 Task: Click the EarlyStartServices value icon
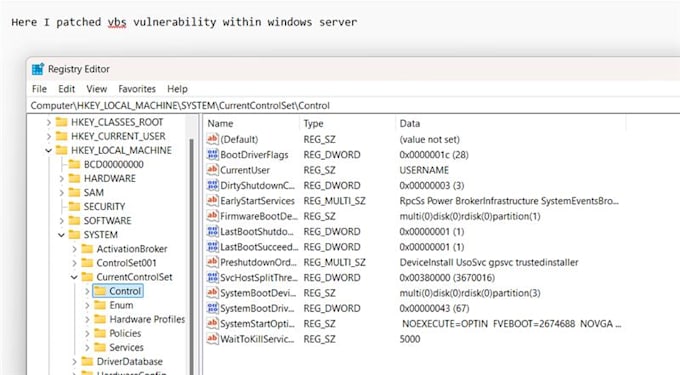click(x=212, y=200)
